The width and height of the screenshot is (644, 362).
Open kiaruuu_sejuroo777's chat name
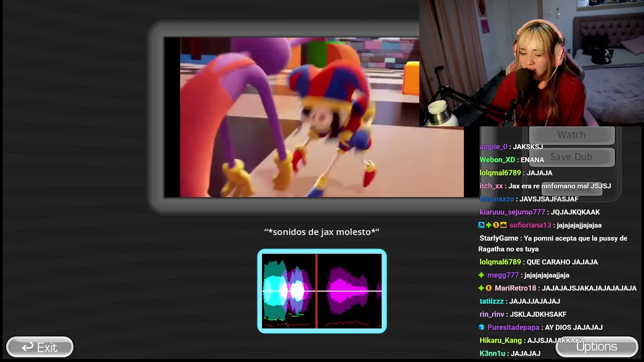coord(512,212)
